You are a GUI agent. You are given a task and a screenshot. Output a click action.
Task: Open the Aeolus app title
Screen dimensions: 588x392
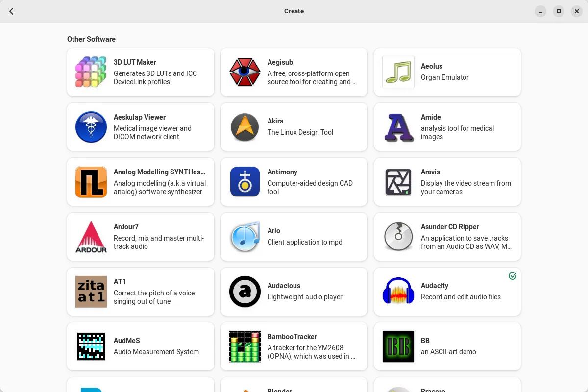pyautogui.click(x=432, y=66)
